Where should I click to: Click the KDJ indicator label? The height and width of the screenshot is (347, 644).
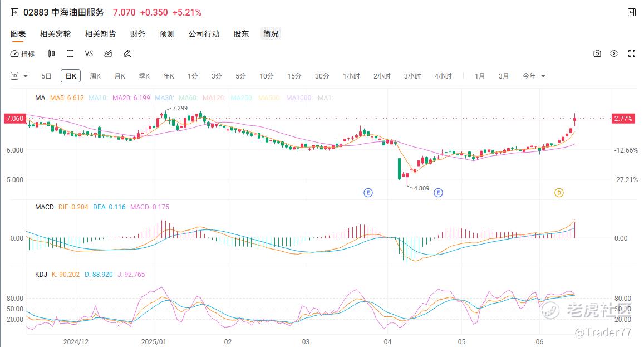click(x=41, y=274)
